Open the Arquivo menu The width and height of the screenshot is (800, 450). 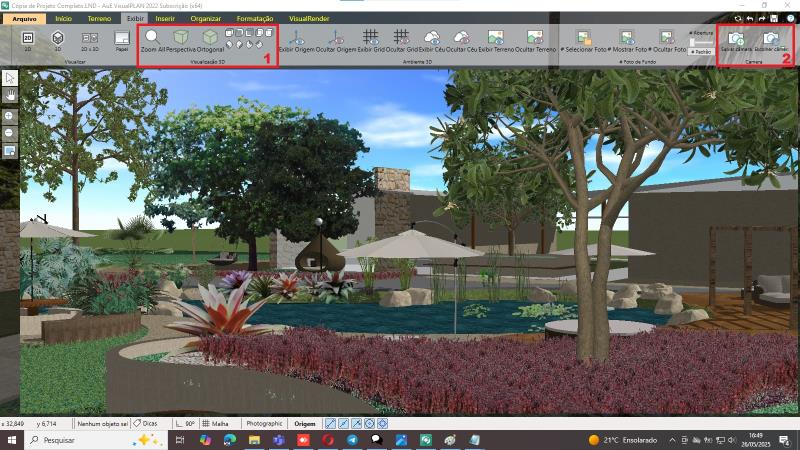click(24, 18)
